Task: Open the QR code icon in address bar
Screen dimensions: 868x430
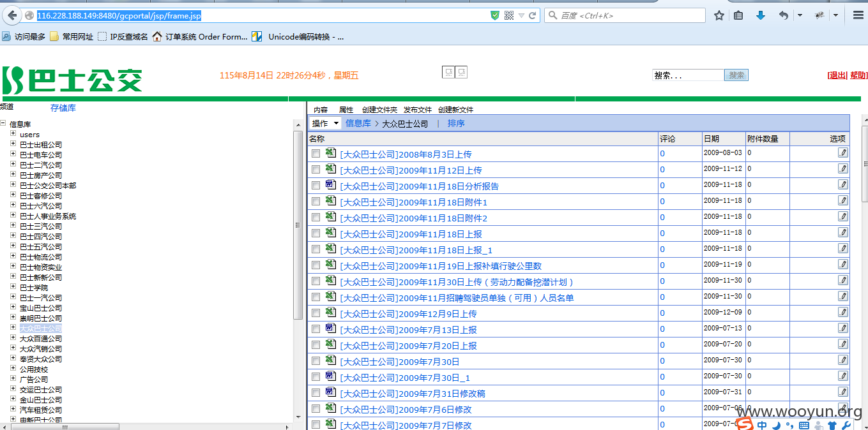Action: point(509,15)
